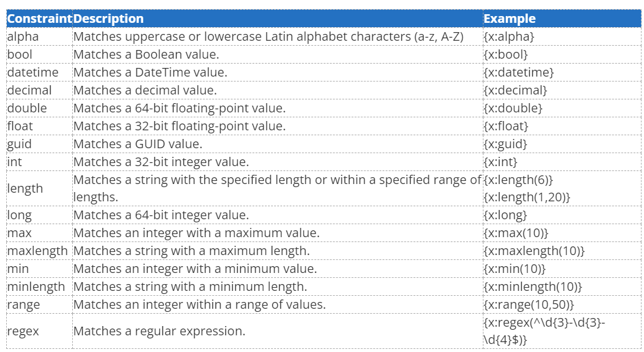The width and height of the screenshot is (644, 352).
Task: Select the alpha constraint name cell
Action: 23,36
